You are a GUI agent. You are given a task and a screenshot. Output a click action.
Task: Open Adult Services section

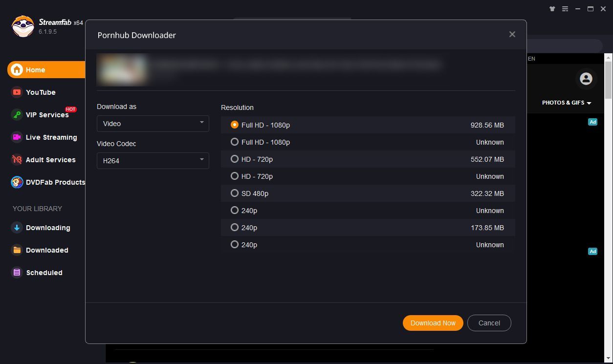[x=51, y=160]
